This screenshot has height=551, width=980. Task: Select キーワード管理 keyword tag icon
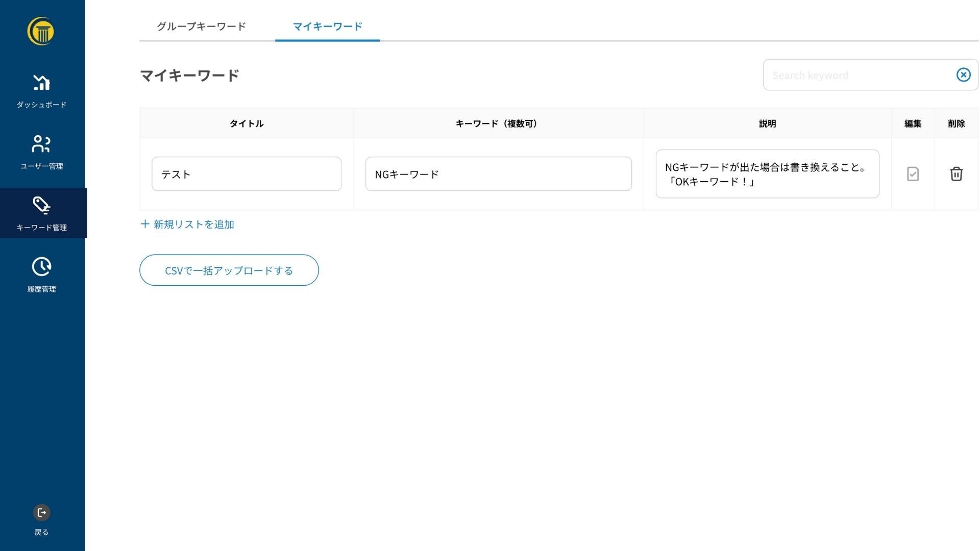[x=41, y=205]
